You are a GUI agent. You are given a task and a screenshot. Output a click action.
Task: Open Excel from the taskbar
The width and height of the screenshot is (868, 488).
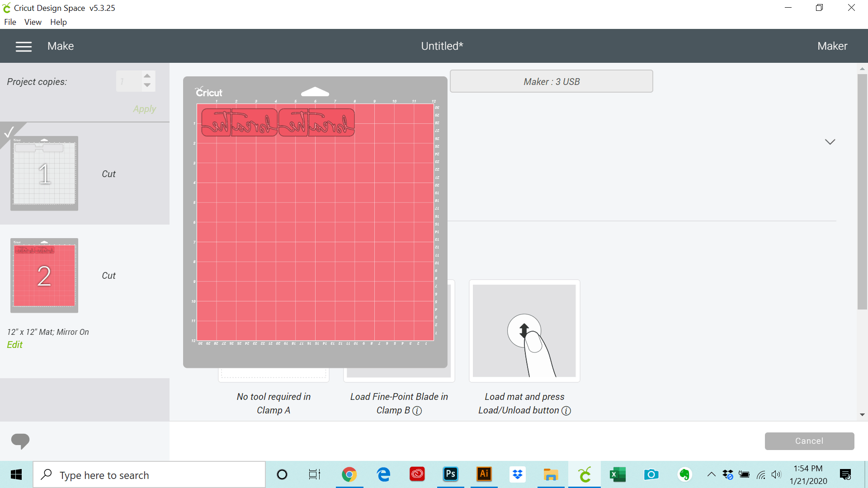point(618,474)
